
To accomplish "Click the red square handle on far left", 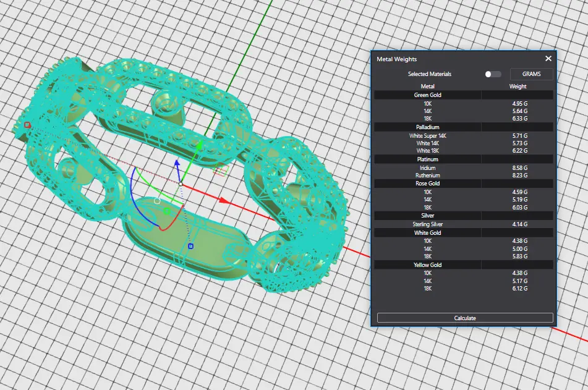I will 27,125.
